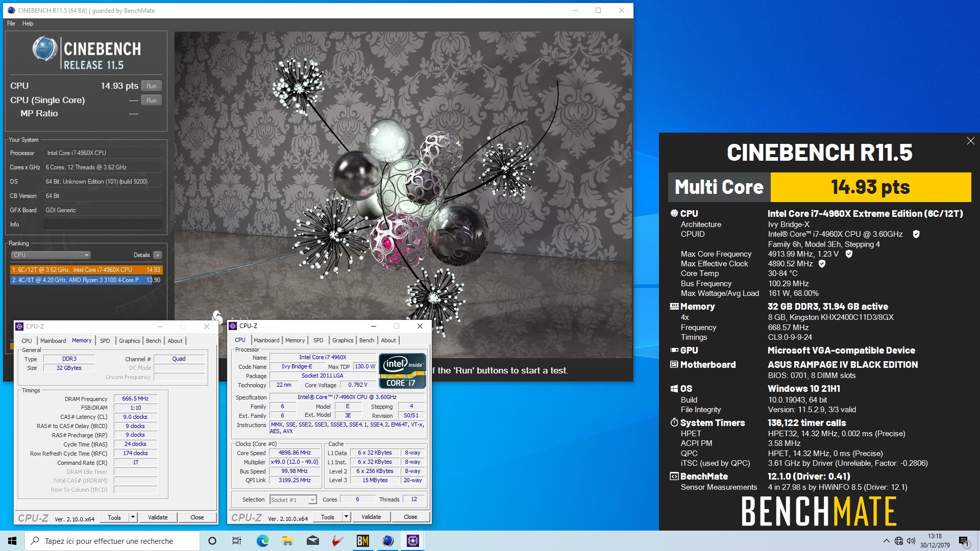
Task: Switch to CPU-Z taskbar icon
Action: (413, 541)
